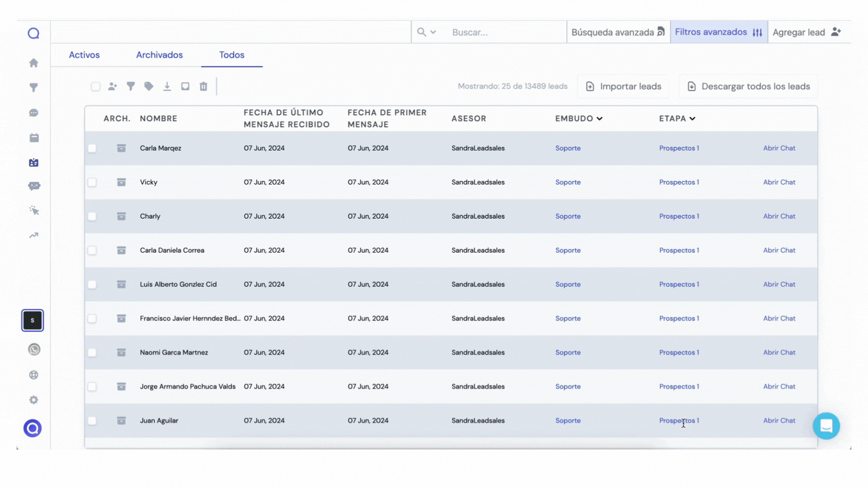Viewport: 868px width, 488px height.
Task: Open the settings gear in sidebar
Action: pyautogui.click(x=34, y=400)
